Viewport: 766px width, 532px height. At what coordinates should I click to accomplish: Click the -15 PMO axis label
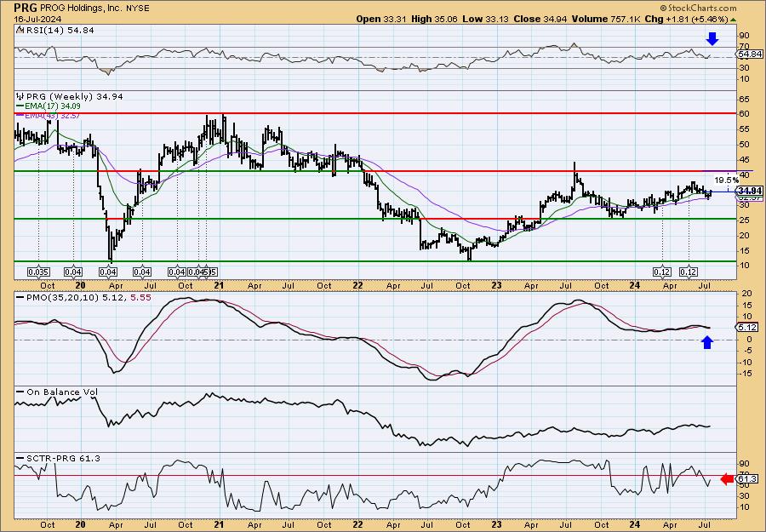point(745,374)
